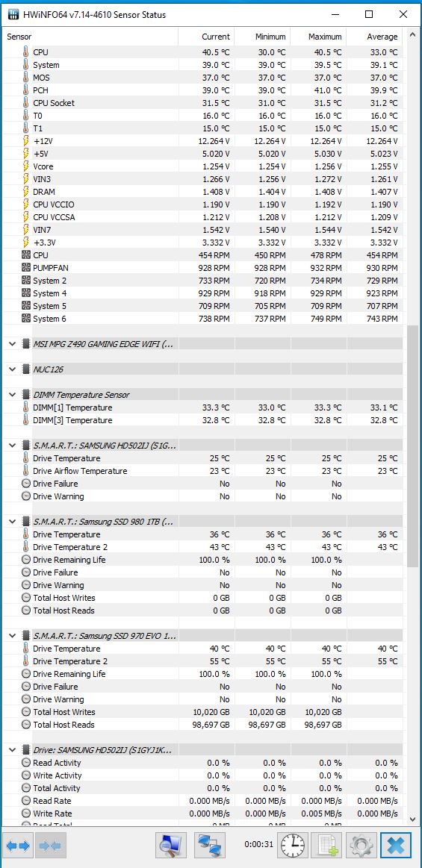Click the clock reset timer icon
This screenshot has height=868, width=422.
tap(292, 846)
